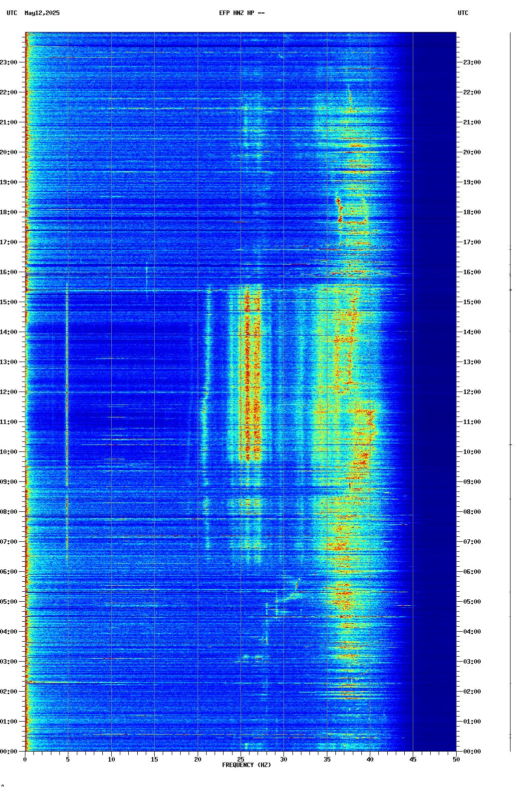Image resolution: width=532 pixels, height=791 pixels.
Task: Click 06:00 on the left time axis
Action: pos(8,572)
